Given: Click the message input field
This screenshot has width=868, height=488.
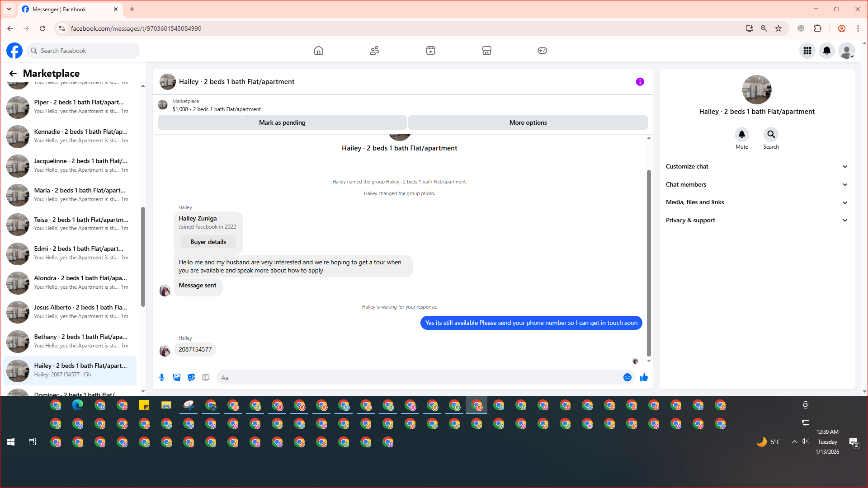Looking at the screenshot, I should point(420,378).
